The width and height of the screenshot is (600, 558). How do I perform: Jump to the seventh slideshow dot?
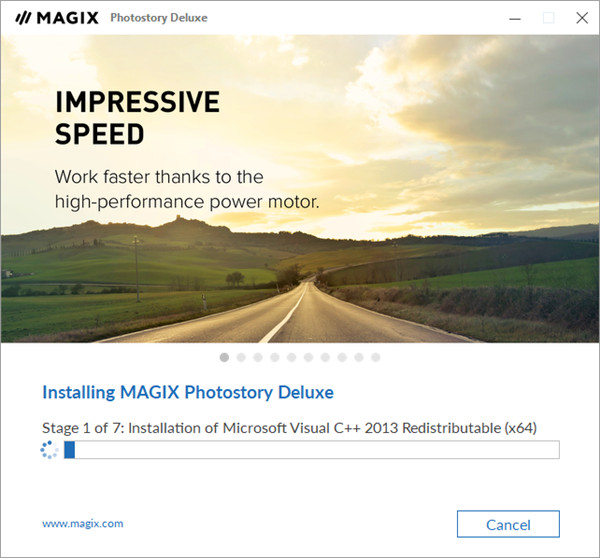325,357
